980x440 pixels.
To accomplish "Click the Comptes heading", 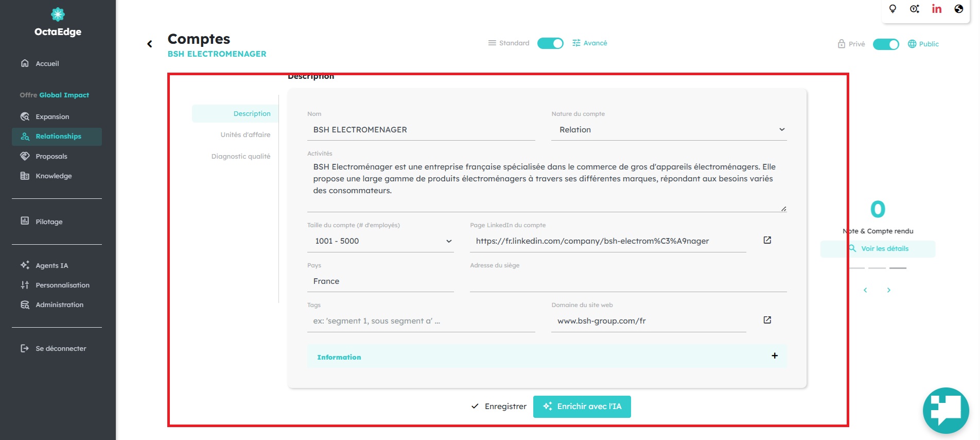I will (x=199, y=39).
